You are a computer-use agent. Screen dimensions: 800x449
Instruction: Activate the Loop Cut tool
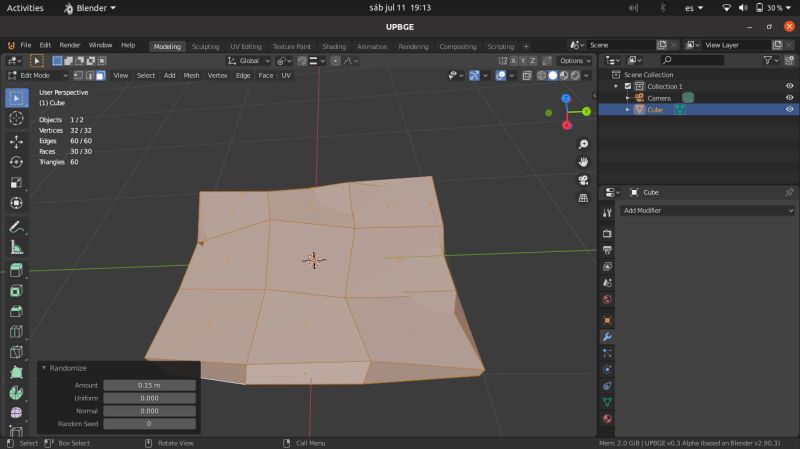(x=16, y=332)
